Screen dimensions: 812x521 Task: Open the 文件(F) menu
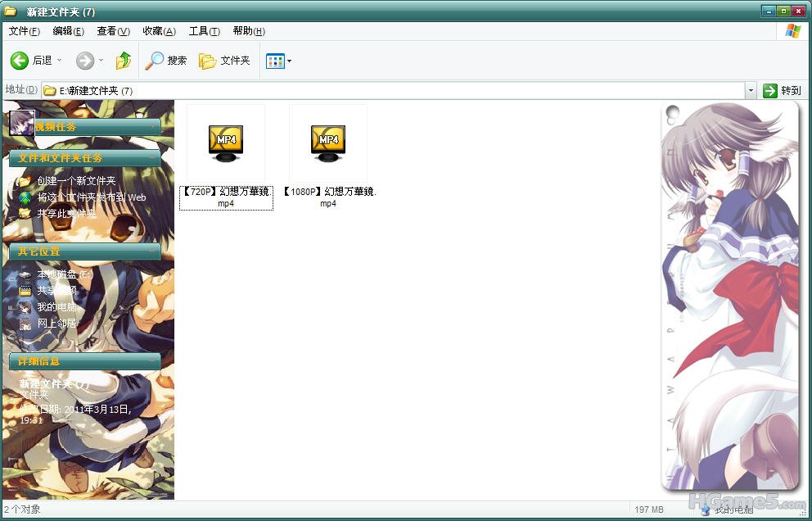point(24,31)
